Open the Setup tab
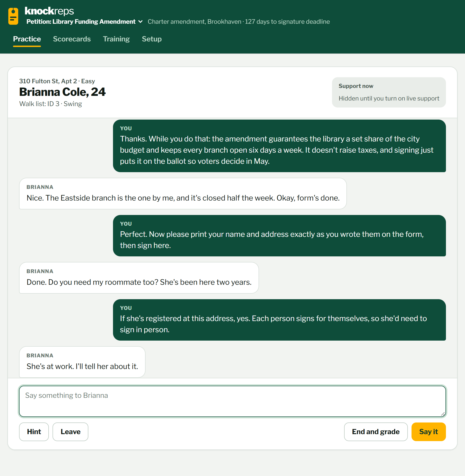This screenshot has height=476, width=465. [152, 39]
